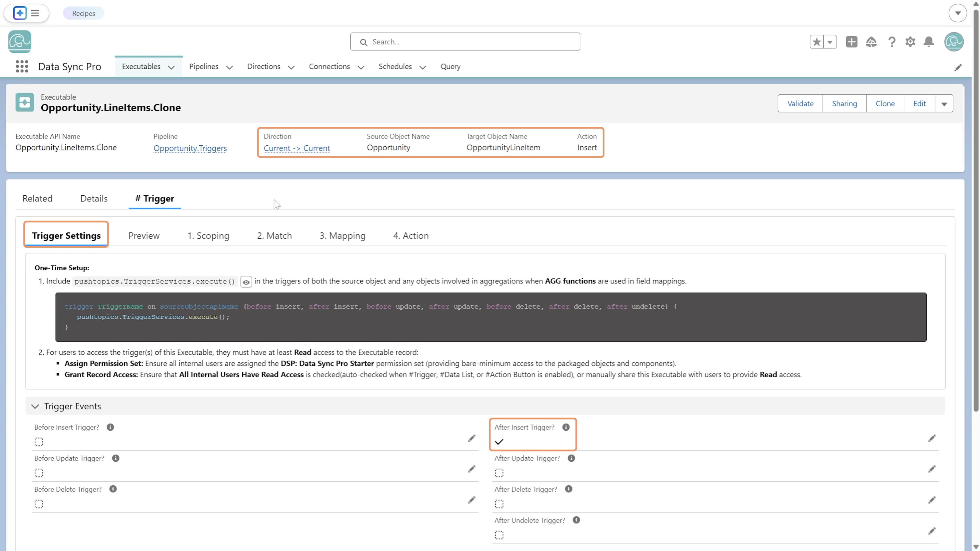Open the notifications bell
Viewport: 980px width, 551px height.
tap(929, 42)
